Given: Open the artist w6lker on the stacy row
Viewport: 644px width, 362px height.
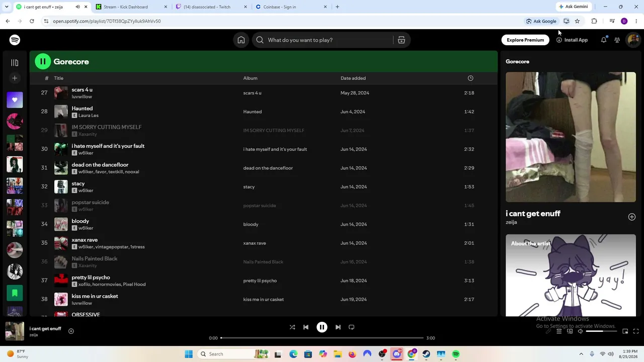Looking at the screenshot, I should point(86,191).
